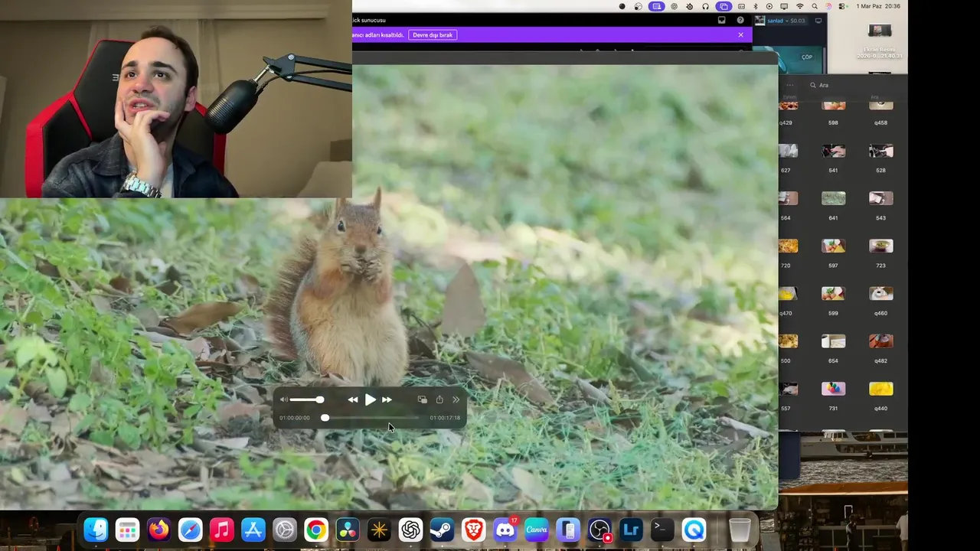The image size is (980, 551).
Task: Select the 'Ekran Resmi' desktop screenshot file
Action: tap(880, 40)
